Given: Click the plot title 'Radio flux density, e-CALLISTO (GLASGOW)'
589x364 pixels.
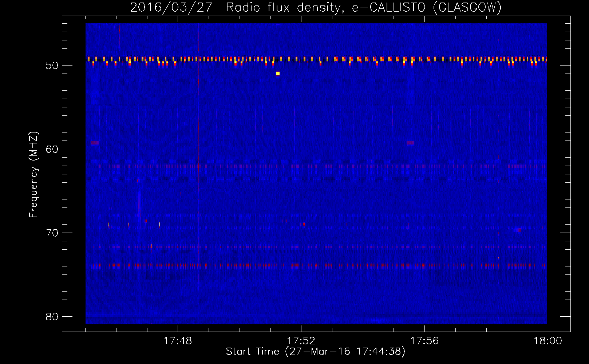Looking at the screenshot, I should 364,8.
